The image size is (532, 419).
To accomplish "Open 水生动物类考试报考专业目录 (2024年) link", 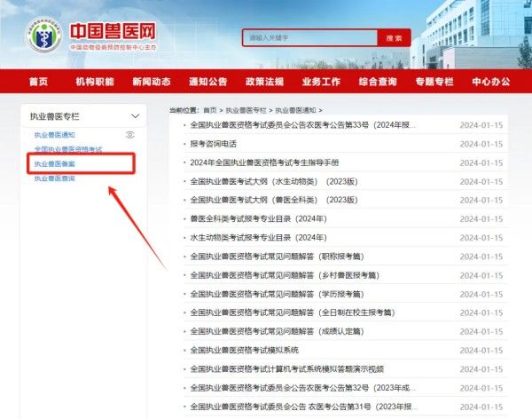I will pos(253,238).
